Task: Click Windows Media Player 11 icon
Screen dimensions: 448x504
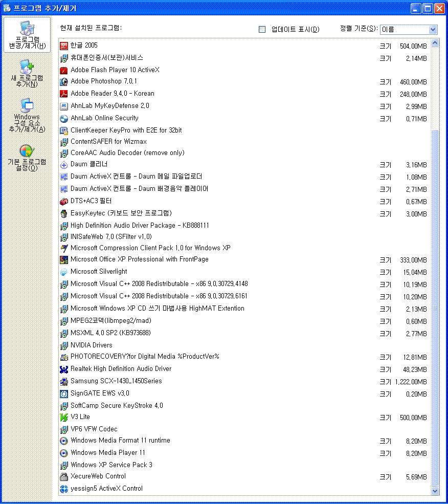Action: point(64,453)
